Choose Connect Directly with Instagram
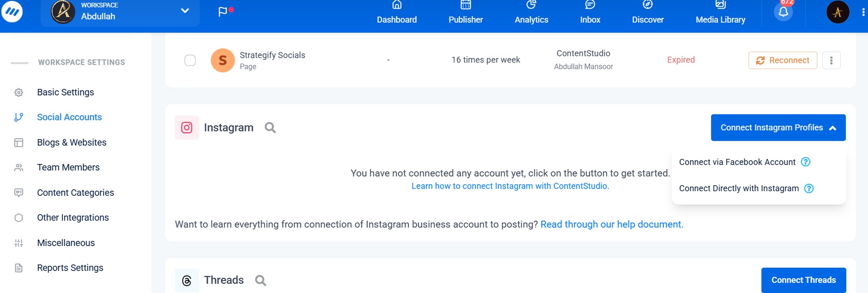 click(x=739, y=188)
